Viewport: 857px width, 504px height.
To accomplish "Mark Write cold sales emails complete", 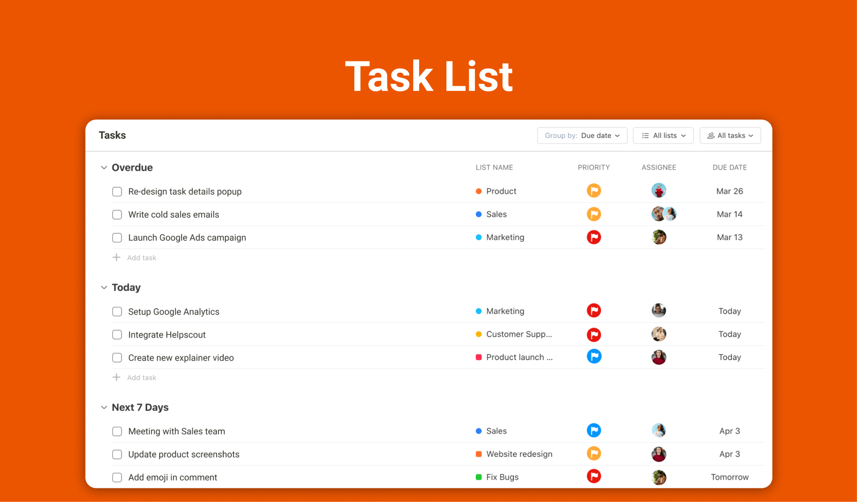I will tap(117, 215).
